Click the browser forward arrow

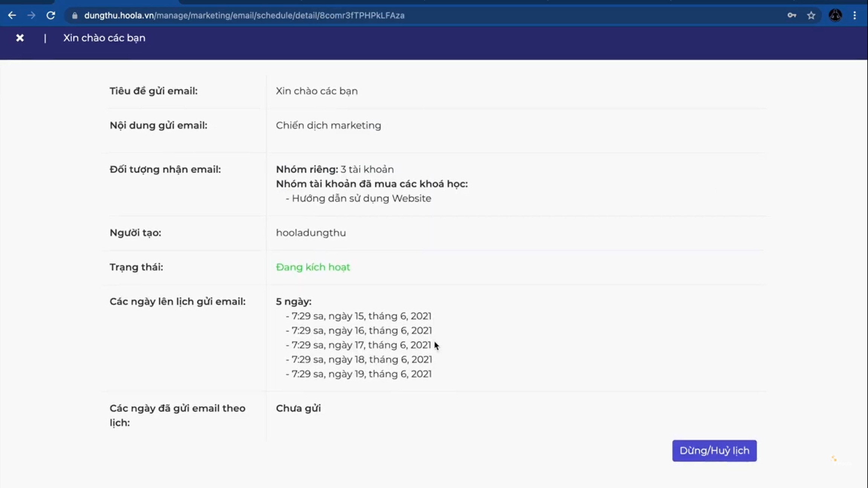point(31,15)
